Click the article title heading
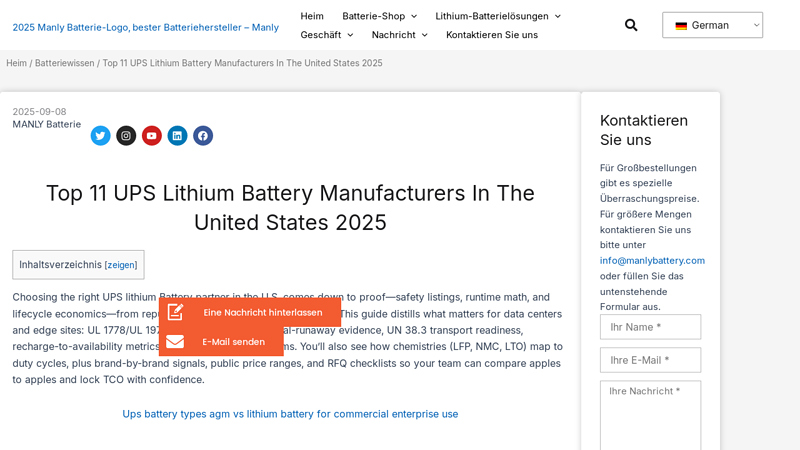The image size is (800, 450). tap(290, 208)
